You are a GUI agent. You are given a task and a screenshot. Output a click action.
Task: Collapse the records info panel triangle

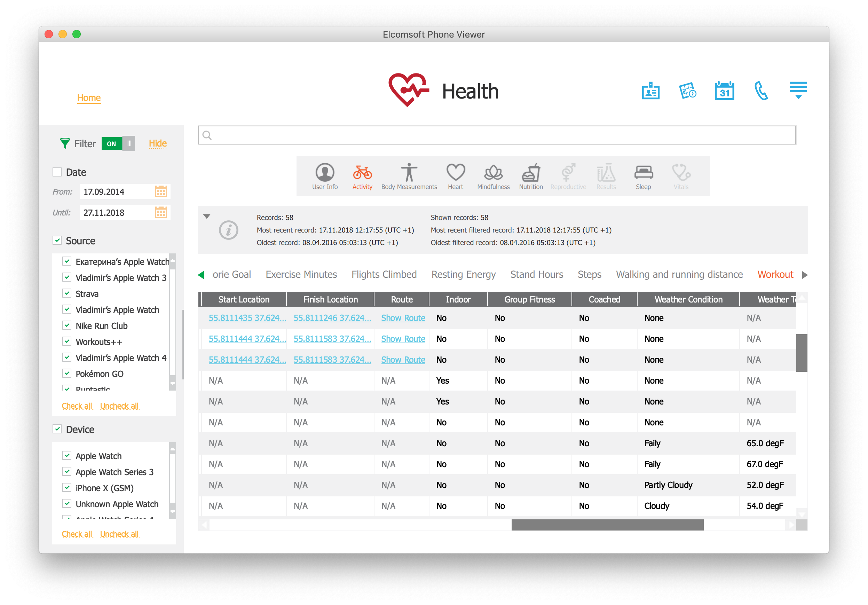pos(207,217)
